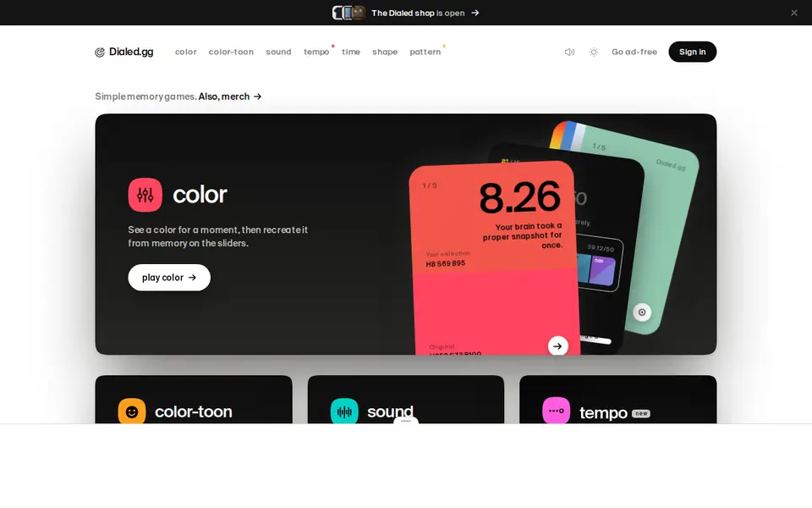Open the Dialed shop banner link

[x=418, y=13]
